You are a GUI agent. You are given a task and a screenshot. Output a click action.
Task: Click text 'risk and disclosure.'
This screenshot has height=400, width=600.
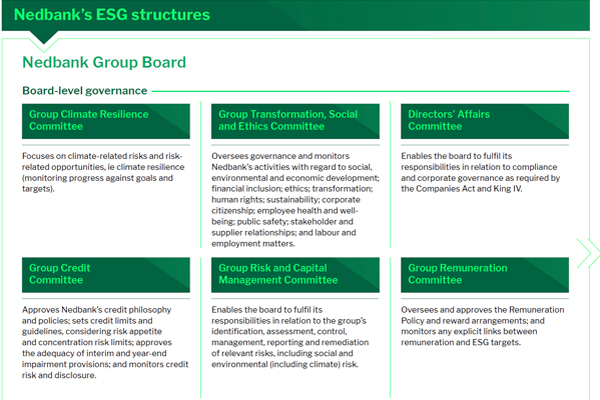59,375
